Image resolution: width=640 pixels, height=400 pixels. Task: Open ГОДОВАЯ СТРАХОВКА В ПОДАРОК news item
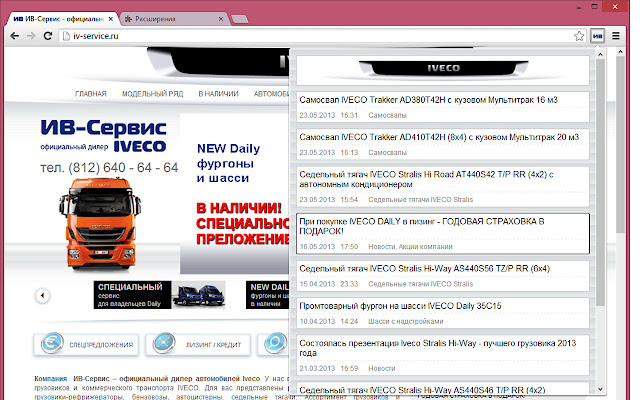(x=443, y=233)
